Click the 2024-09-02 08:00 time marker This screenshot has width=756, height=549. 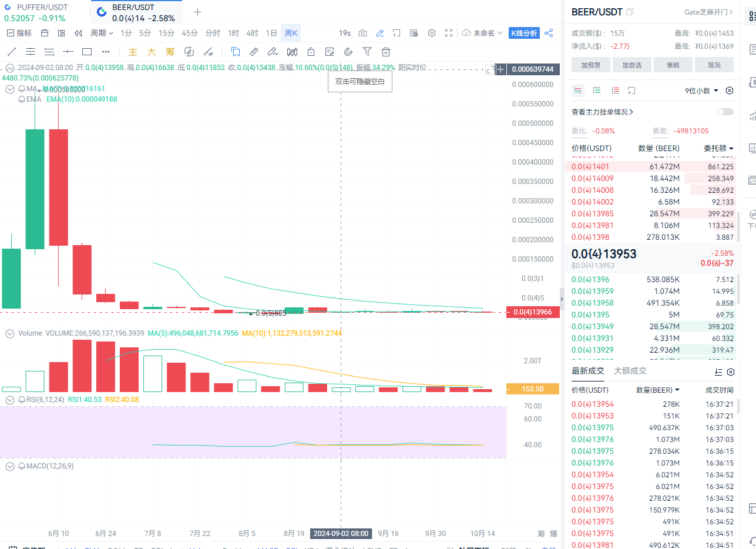click(341, 533)
